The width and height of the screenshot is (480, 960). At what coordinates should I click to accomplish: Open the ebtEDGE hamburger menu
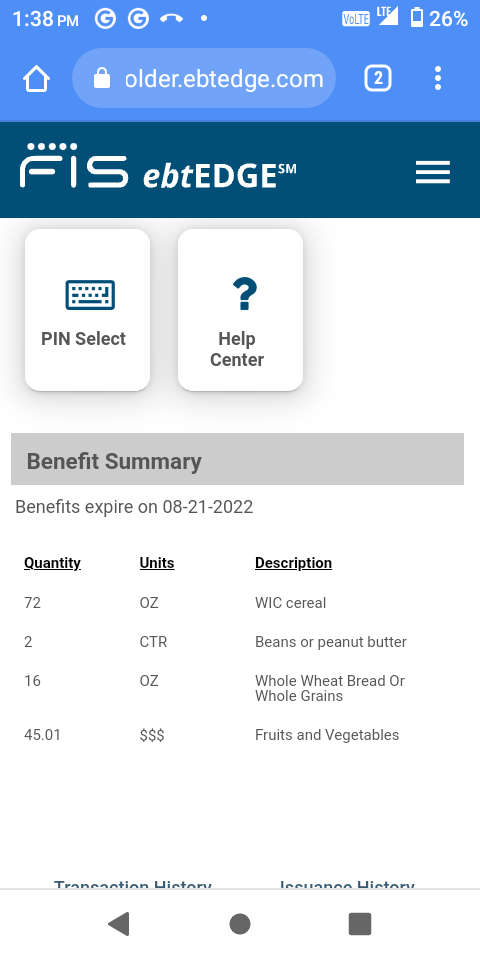coord(433,172)
